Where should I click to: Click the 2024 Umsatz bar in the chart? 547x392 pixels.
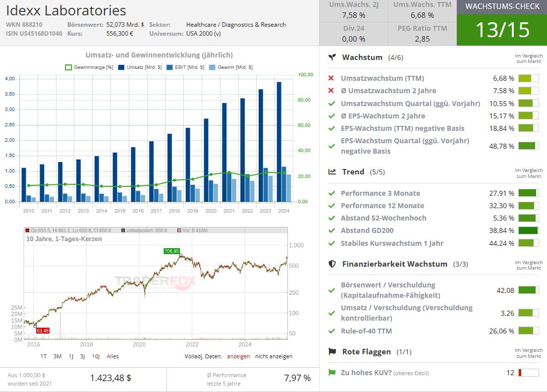(x=279, y=142)
